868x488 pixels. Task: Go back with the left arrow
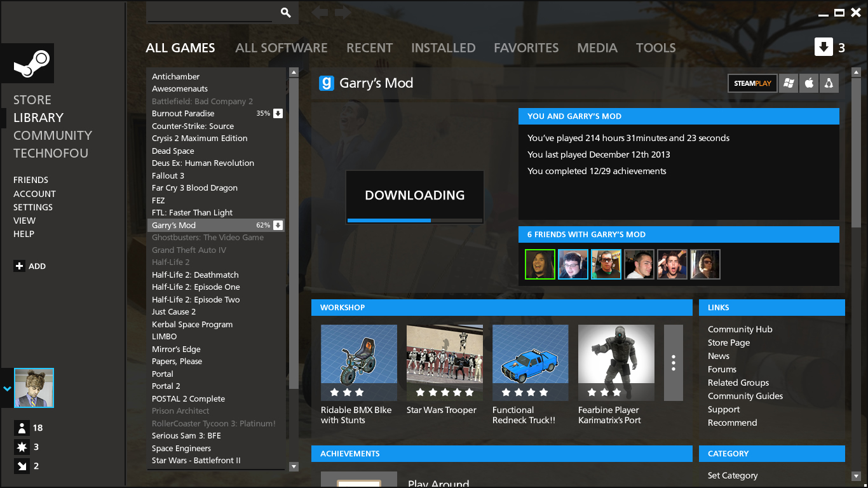tap(320, 13)
